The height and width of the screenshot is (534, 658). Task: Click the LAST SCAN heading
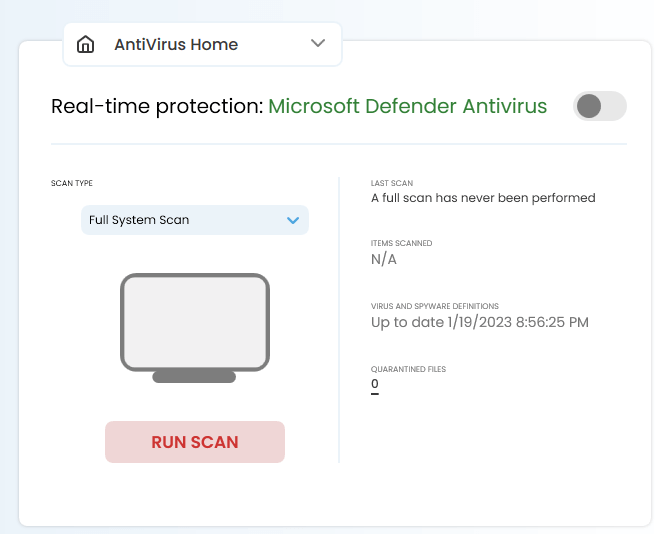(x=392, y=183)
